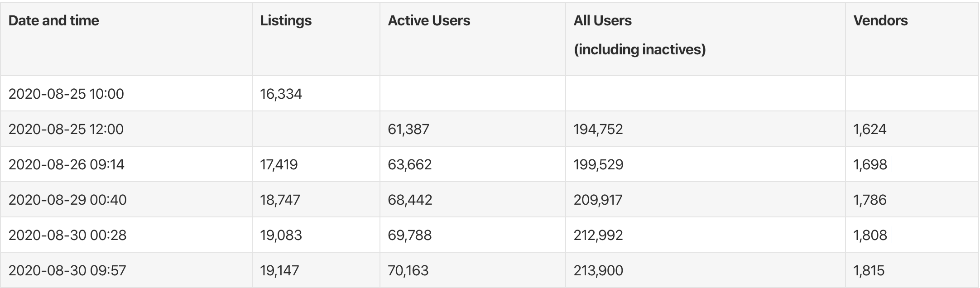Select the listings value 16,334

click(281, 94)
